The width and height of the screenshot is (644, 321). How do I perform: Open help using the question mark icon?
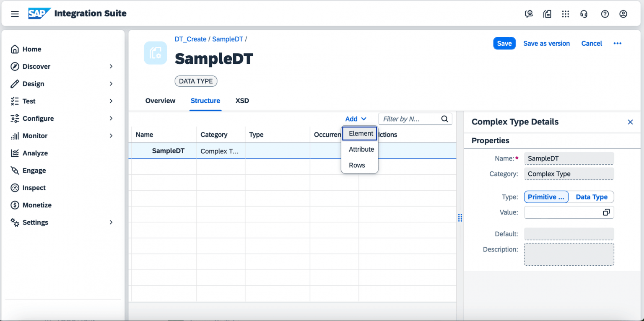pos(605,14)
